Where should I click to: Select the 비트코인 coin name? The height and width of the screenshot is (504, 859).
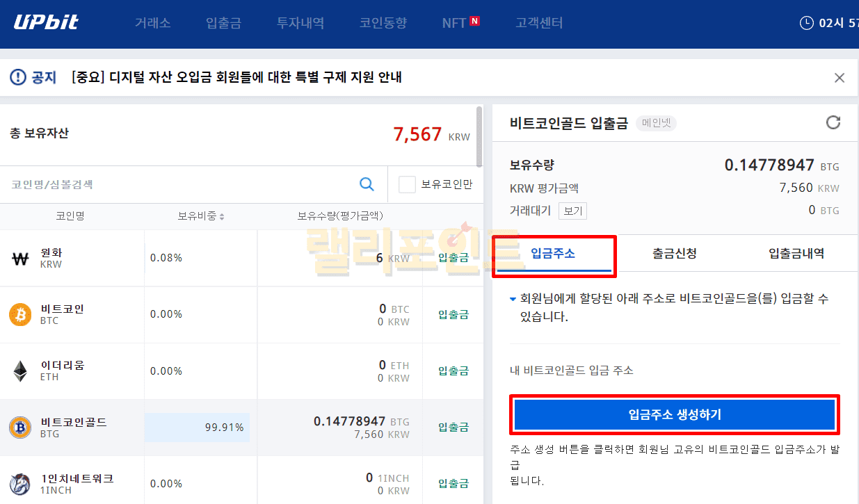pyautogui.click(x=63, y=309)
